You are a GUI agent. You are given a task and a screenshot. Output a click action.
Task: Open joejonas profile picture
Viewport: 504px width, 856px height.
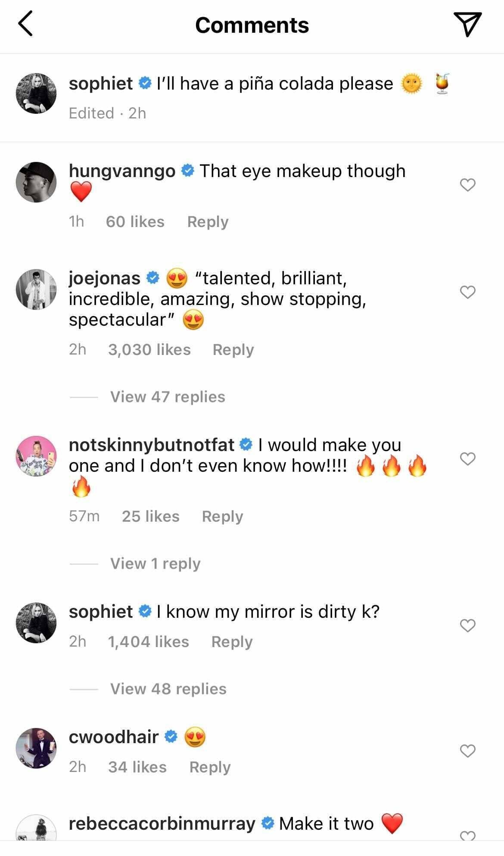36,289
